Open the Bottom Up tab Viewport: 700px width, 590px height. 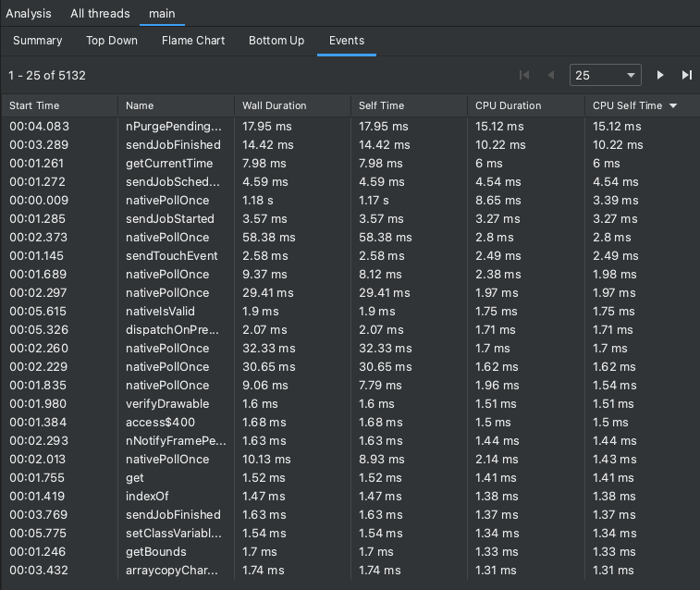click(x=276, y=41)
